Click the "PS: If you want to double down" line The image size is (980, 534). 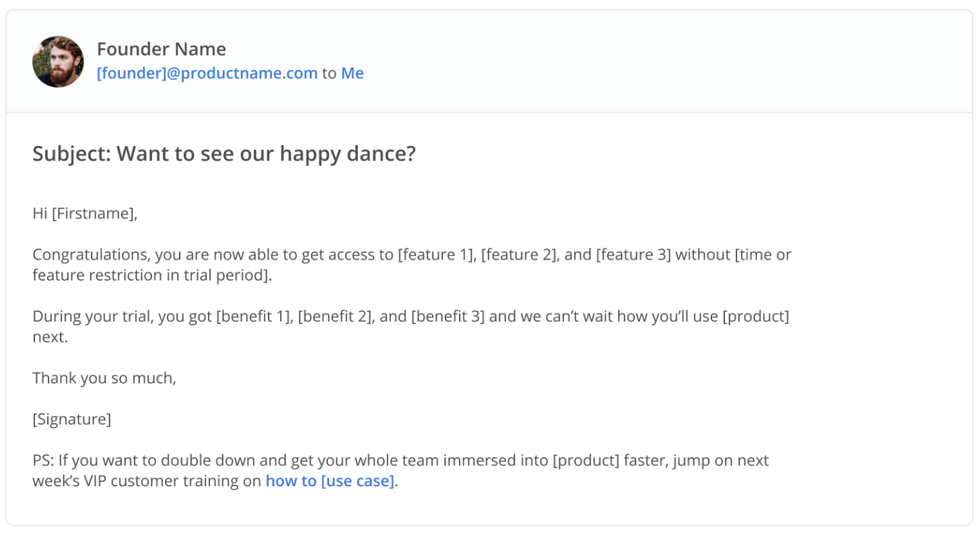point(400,471)
